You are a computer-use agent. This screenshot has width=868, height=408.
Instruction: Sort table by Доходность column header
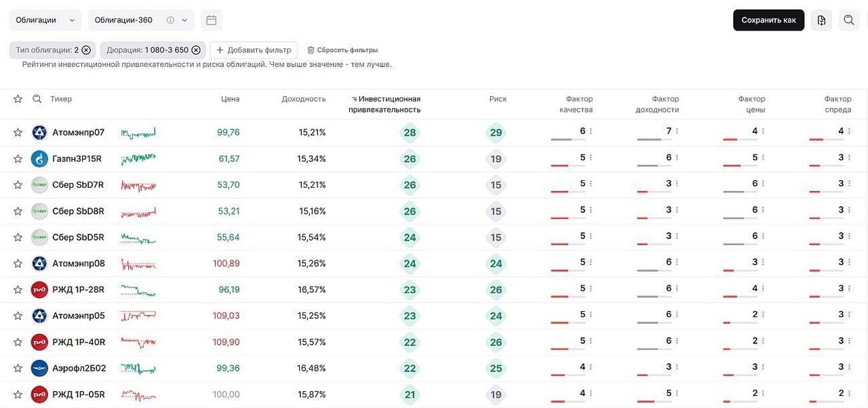click(x=303, y=99)
